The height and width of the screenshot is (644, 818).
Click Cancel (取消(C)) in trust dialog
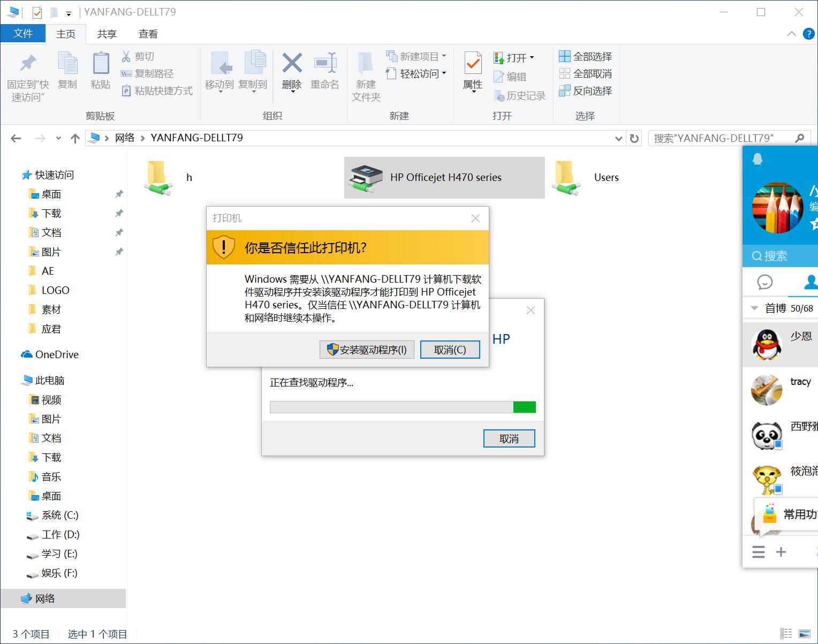(x=450, y=350)
